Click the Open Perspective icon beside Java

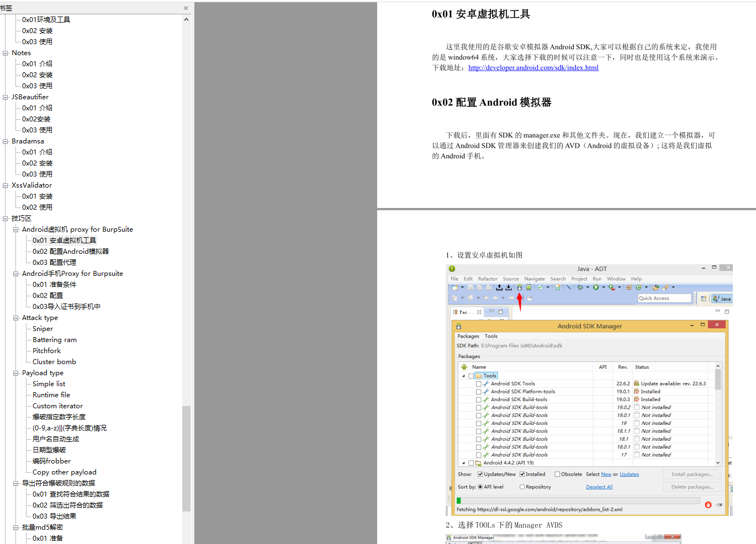(704, 298)
